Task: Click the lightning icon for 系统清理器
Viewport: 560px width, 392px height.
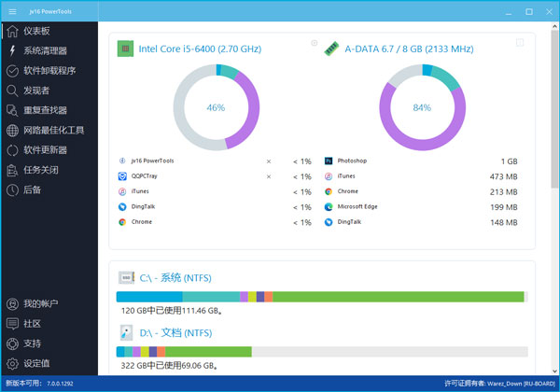Action: [12, 50]
